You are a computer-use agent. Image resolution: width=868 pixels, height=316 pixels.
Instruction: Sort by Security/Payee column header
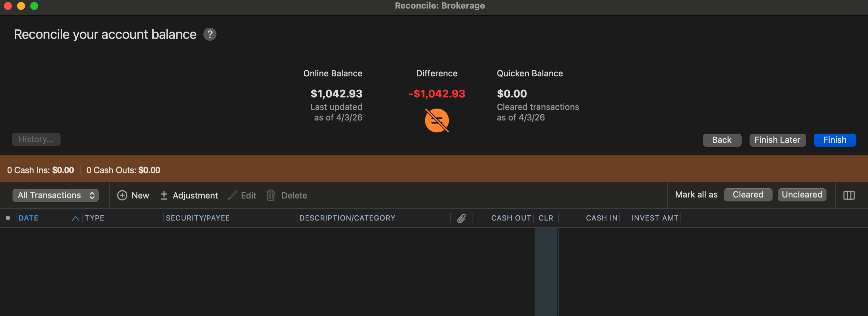pos(197,218)
